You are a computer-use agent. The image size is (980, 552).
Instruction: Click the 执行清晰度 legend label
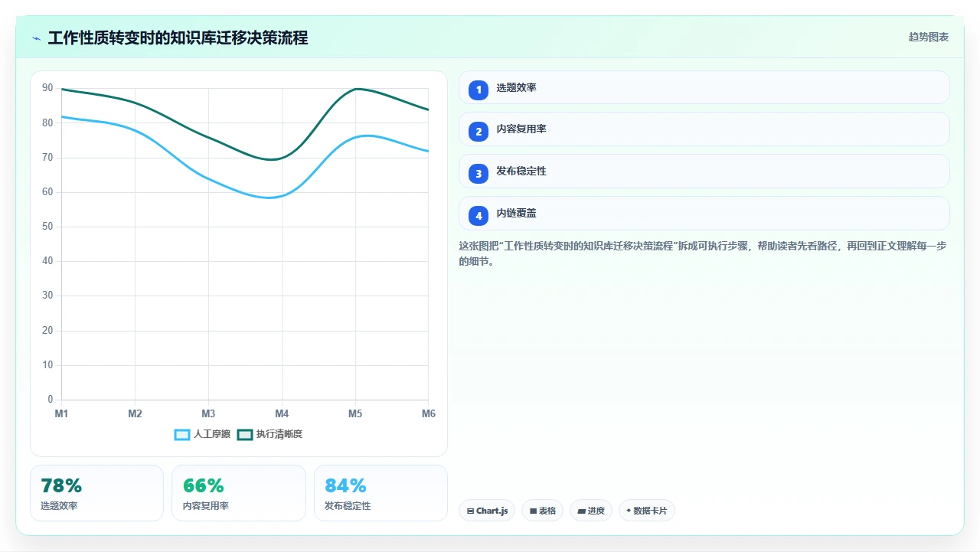click(x=279, y=434)
